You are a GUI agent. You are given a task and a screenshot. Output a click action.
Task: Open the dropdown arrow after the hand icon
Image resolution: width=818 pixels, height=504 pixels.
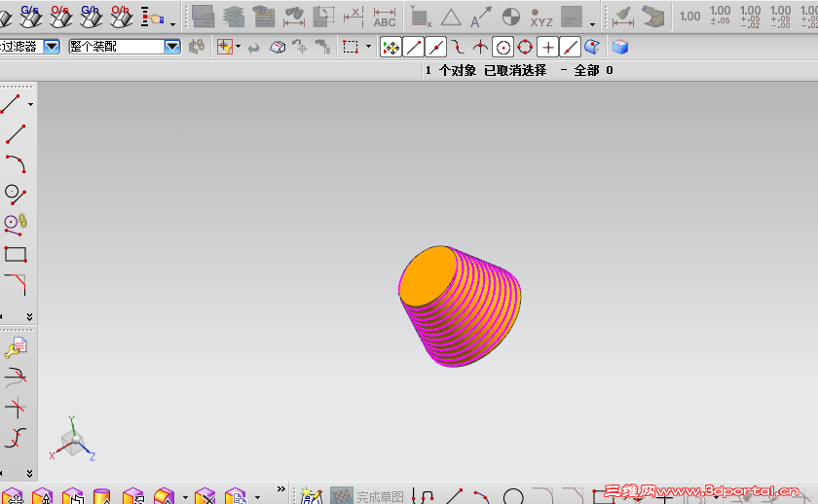coord(172,24)
